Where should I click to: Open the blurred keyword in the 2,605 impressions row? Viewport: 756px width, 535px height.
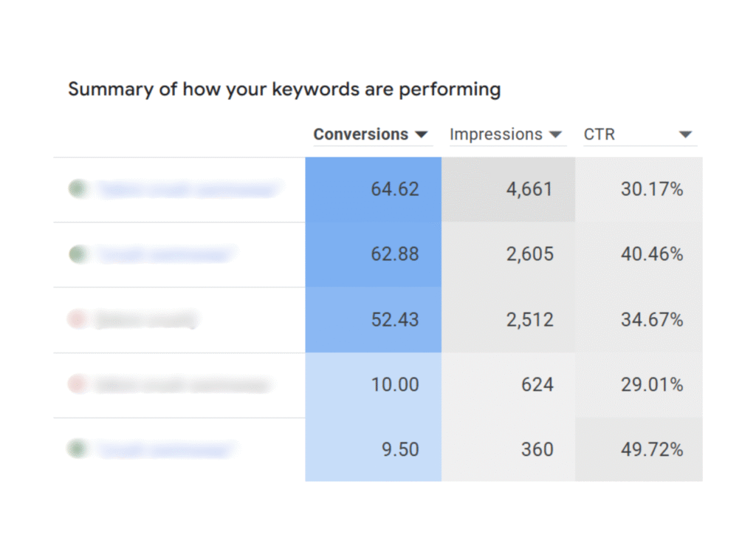click(x=165, y=255)
